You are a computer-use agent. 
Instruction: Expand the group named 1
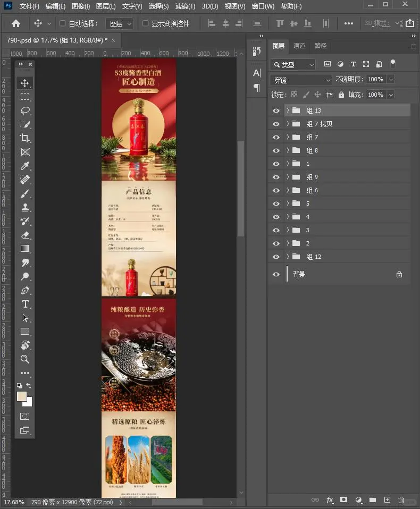(288, 164)
